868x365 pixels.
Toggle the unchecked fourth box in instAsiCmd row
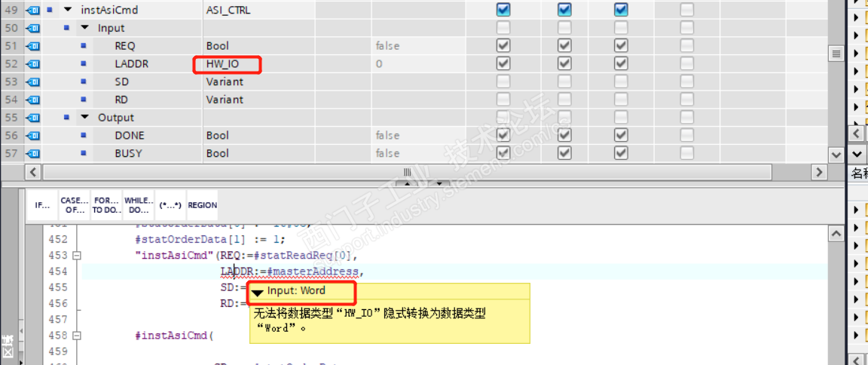click(686, 9)
